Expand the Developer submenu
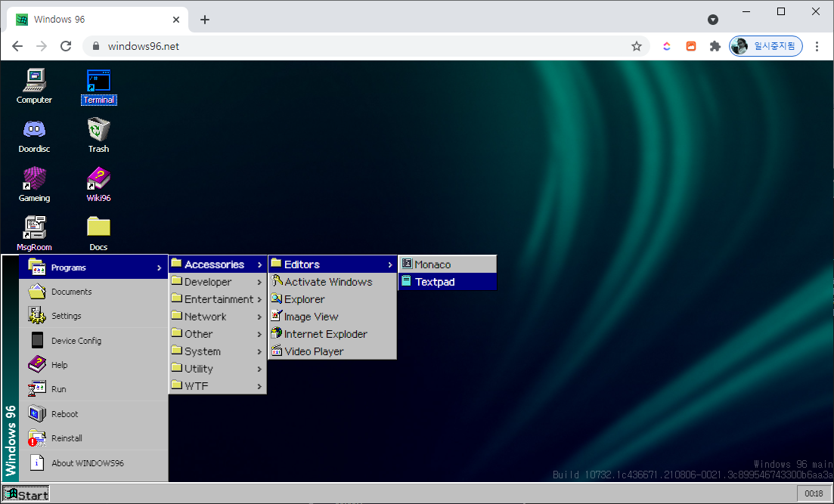Image resolution: width=834 pixels, height=504 pixels. [218, 282]
